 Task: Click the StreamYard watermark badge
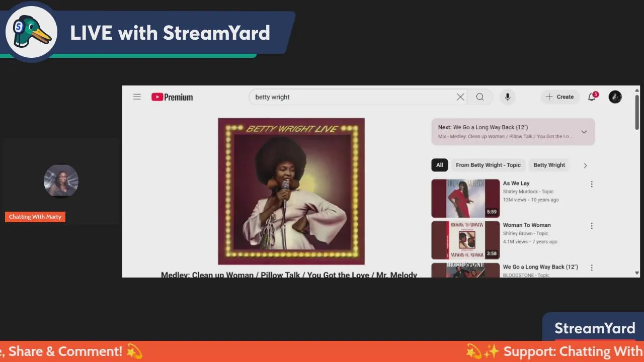tap(594, 328)
